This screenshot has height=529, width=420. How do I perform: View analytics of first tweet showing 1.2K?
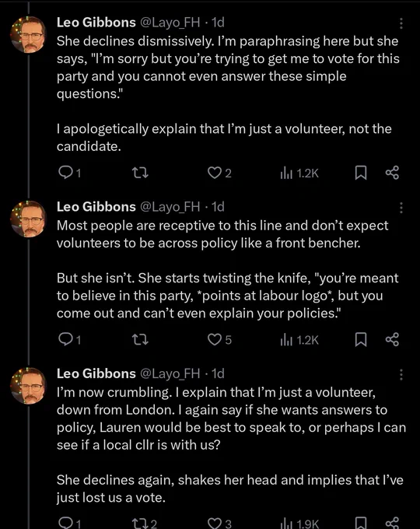(299, 173)
